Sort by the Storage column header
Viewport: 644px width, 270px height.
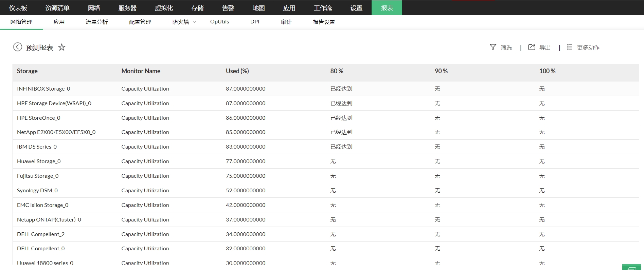tap(27, 71)
